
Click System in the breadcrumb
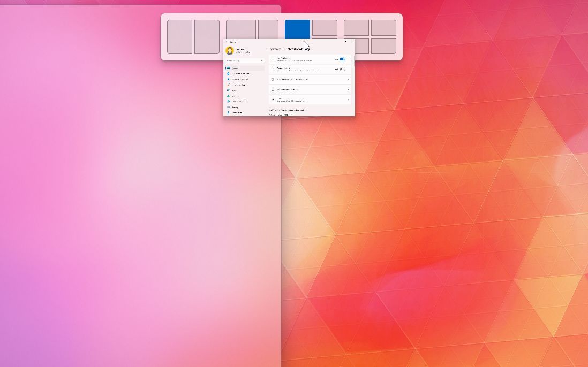[x=275, y=49]
